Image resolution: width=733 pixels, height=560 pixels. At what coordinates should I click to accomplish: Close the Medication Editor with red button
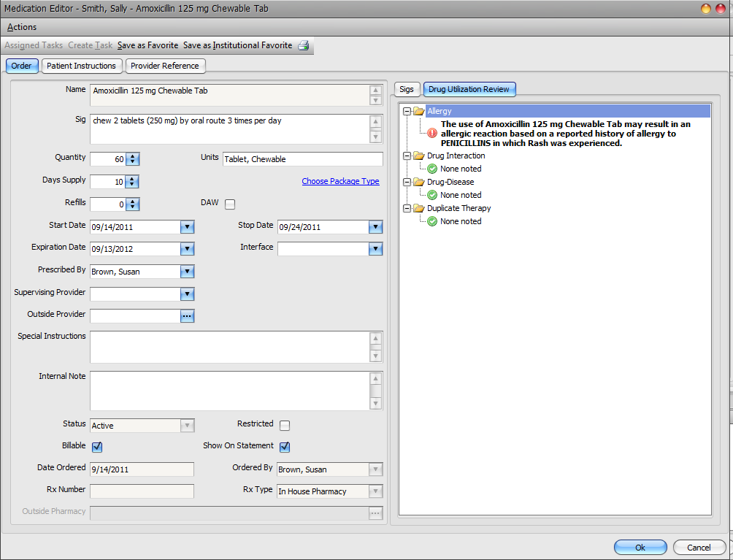point(721,9)
